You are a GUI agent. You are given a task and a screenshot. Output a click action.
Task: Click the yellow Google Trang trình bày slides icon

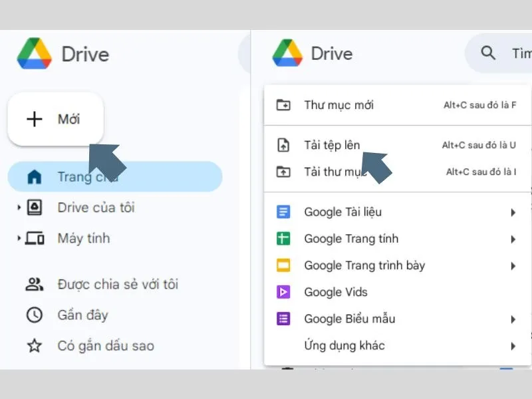[283, 265]
